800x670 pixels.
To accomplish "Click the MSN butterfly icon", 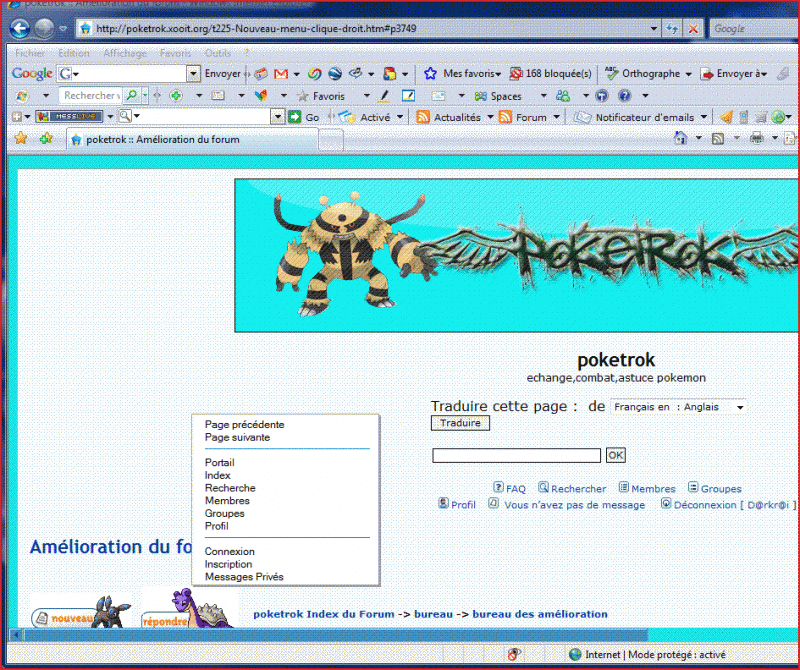I will click(261, 95).
